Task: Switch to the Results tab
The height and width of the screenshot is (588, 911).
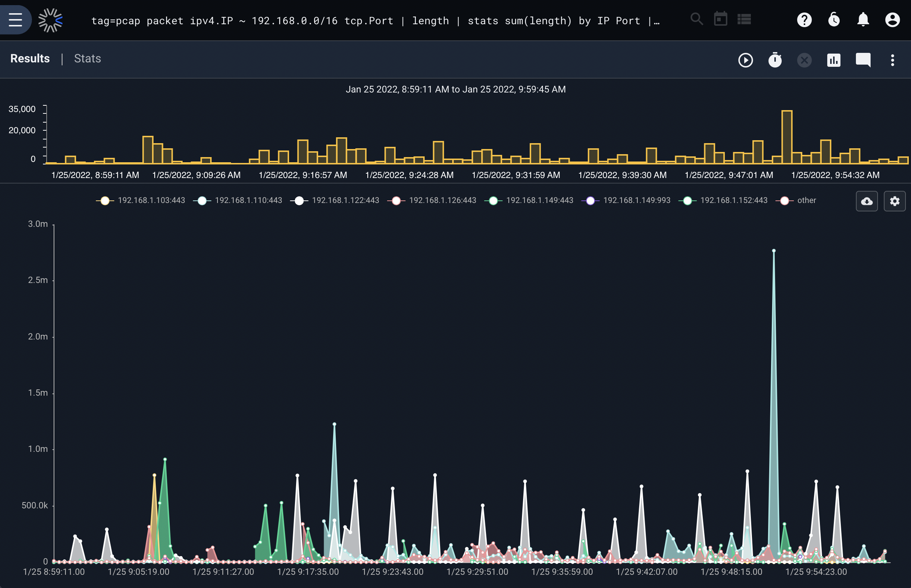Action: click(x=30, y=58)
